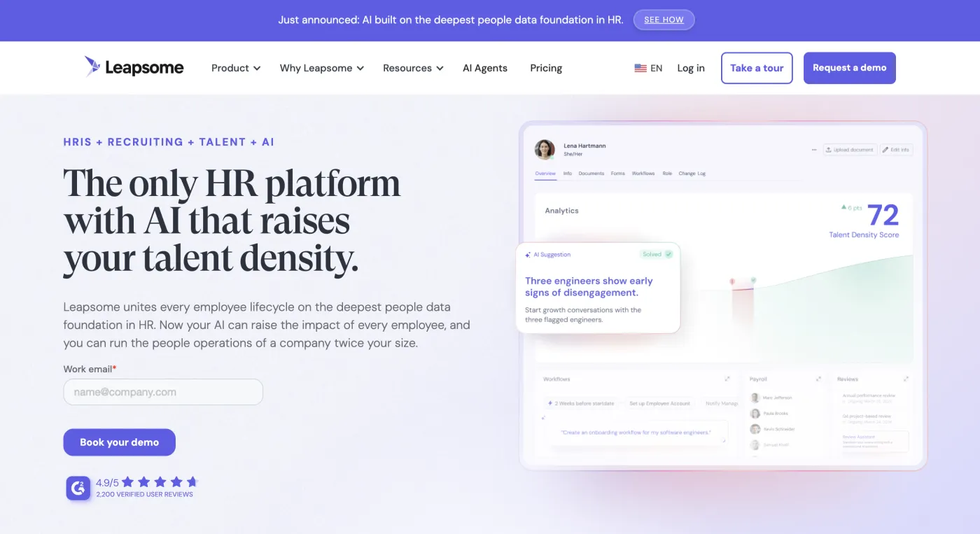Click the Leapsome logo
Image resolution: width=980 pixels, height=534 pixels.
coord(134,67)
